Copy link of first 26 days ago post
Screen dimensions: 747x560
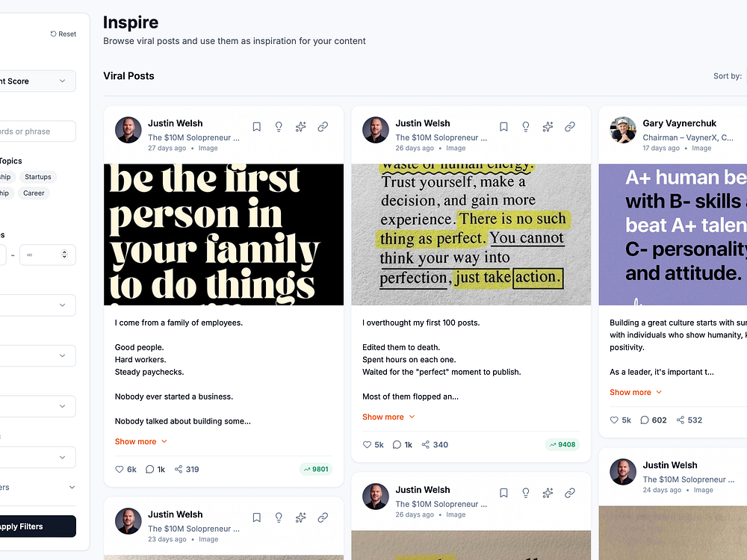pyautogui.click(x=570, y=127)
